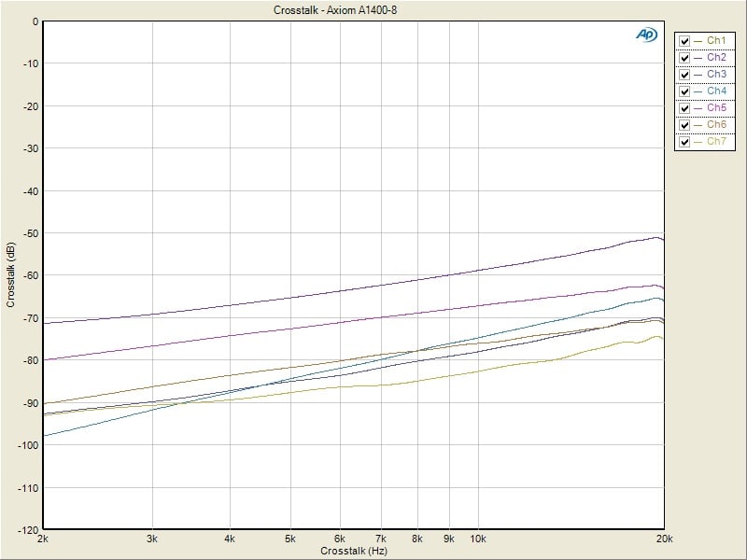Click the Ch1 line color swatch
Screen dimensions: 747x560
coord(698,41)
